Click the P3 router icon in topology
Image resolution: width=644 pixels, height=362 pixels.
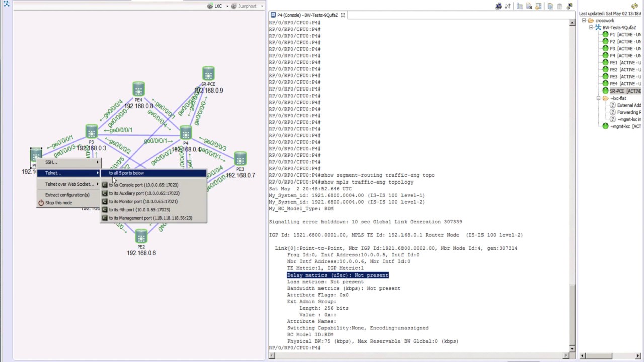point(91,131)
